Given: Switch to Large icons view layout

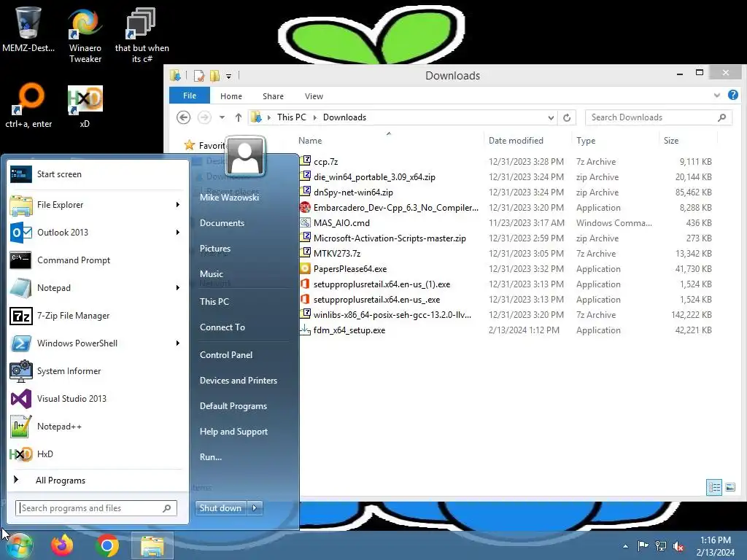Looking at the screenshot, I should click(x=729, y=487).
